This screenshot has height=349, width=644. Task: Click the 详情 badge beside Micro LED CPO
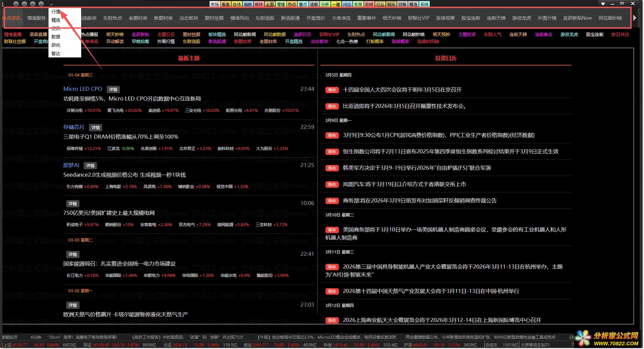113,90
